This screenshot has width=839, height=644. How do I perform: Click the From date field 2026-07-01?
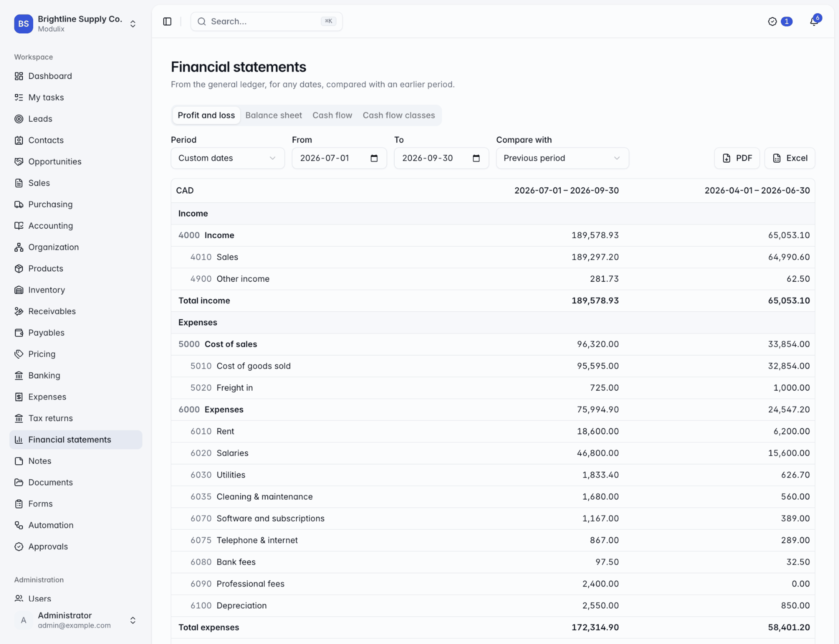click(x=339, y=158)
